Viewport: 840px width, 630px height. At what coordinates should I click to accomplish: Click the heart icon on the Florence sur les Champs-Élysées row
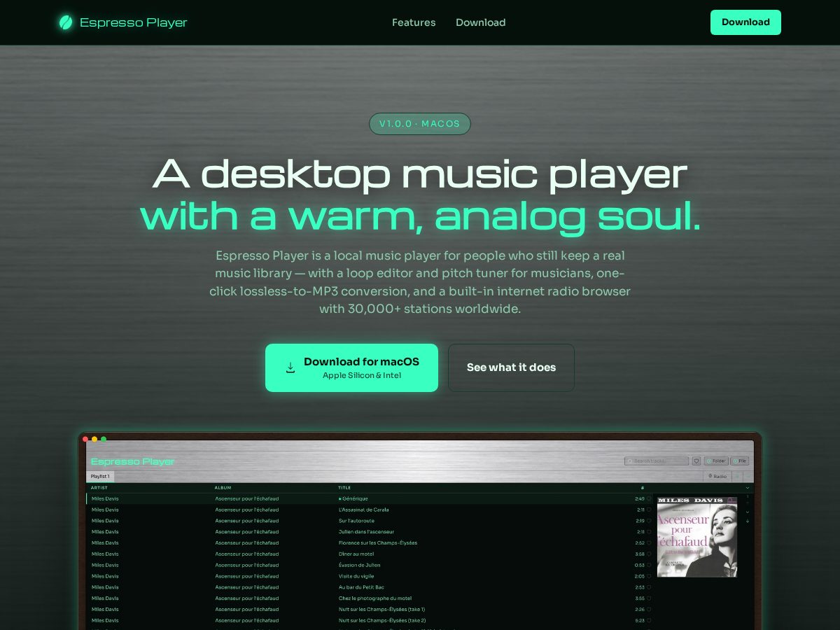(x=649, y=543)
